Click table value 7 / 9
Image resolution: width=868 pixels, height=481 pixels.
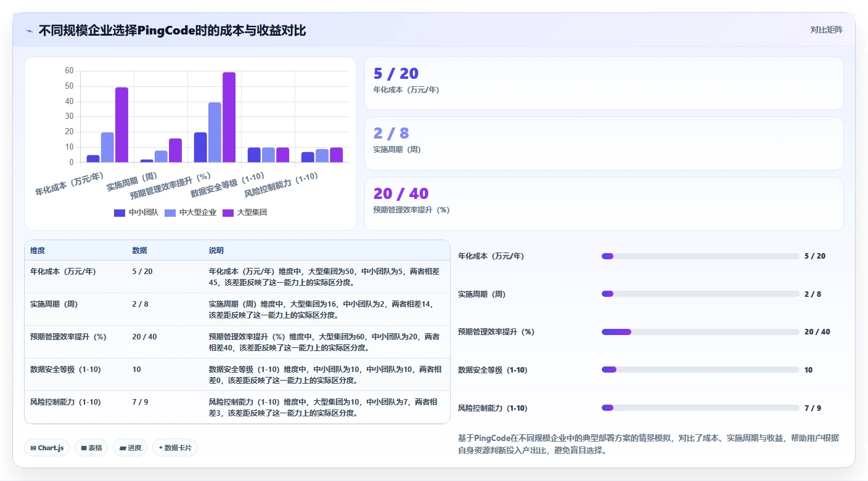pyautogui.click(x=140, y=402)
